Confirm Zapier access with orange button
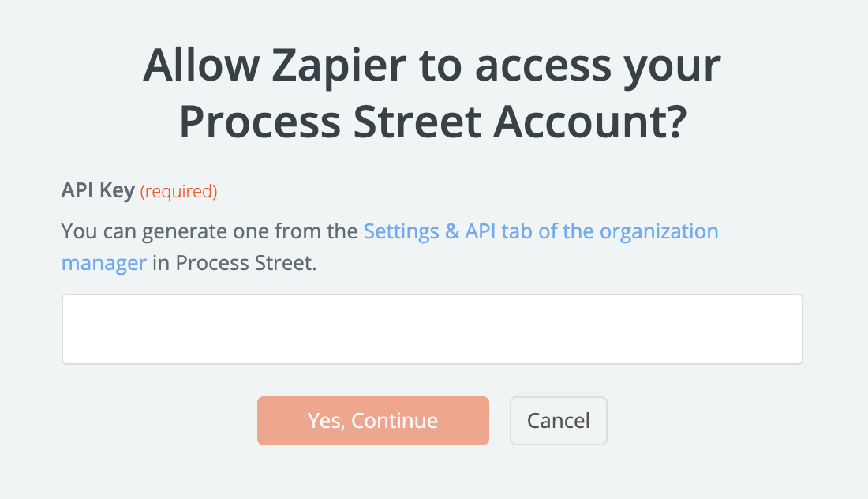The image size is (868, 499). pos(372,421)
